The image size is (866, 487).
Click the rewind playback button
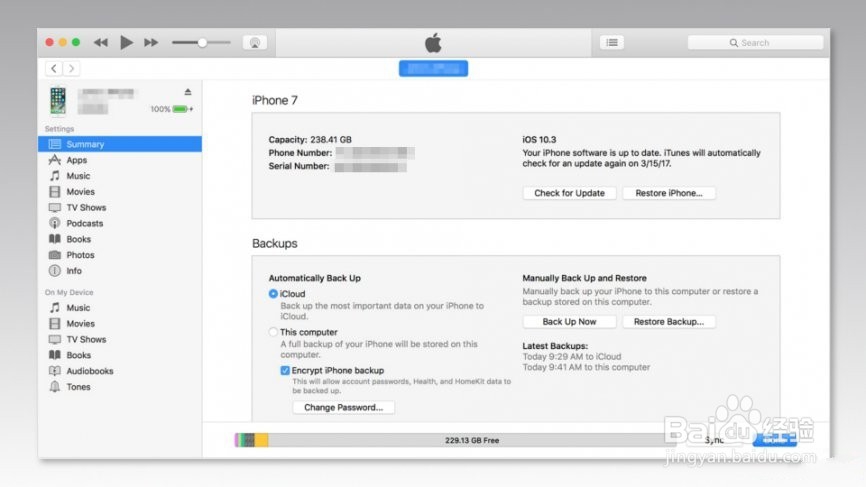pyautogui.click(x=101, y=43)
